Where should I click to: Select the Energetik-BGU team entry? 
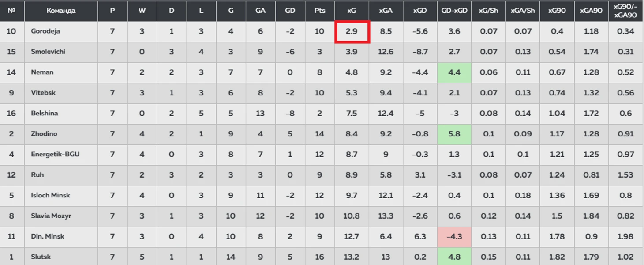point(55,154)
